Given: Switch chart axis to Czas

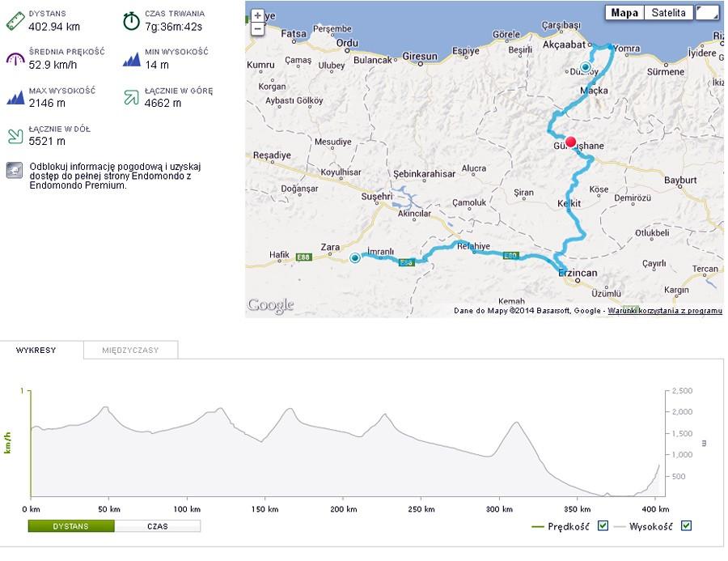Looking at the screenshot, I should pos(157,526).
